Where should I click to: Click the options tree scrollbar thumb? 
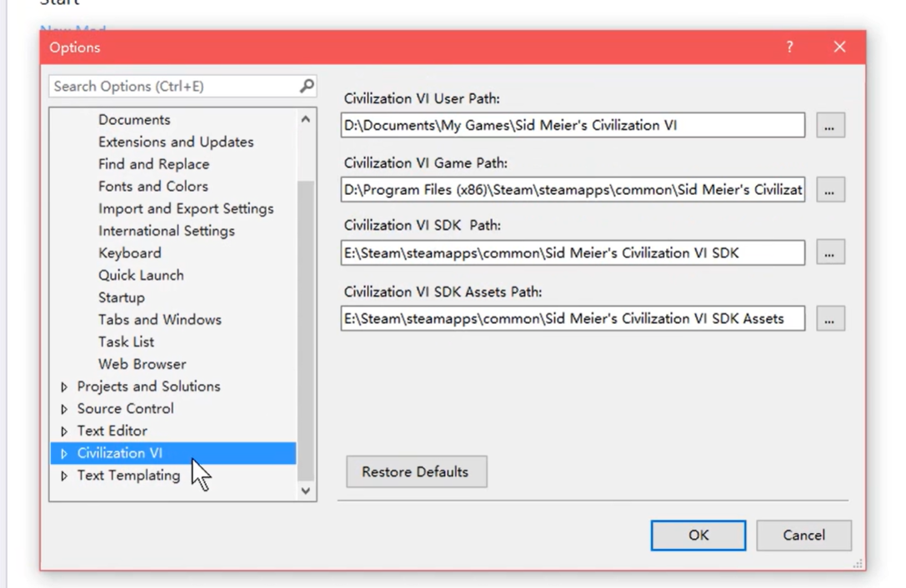306,331
